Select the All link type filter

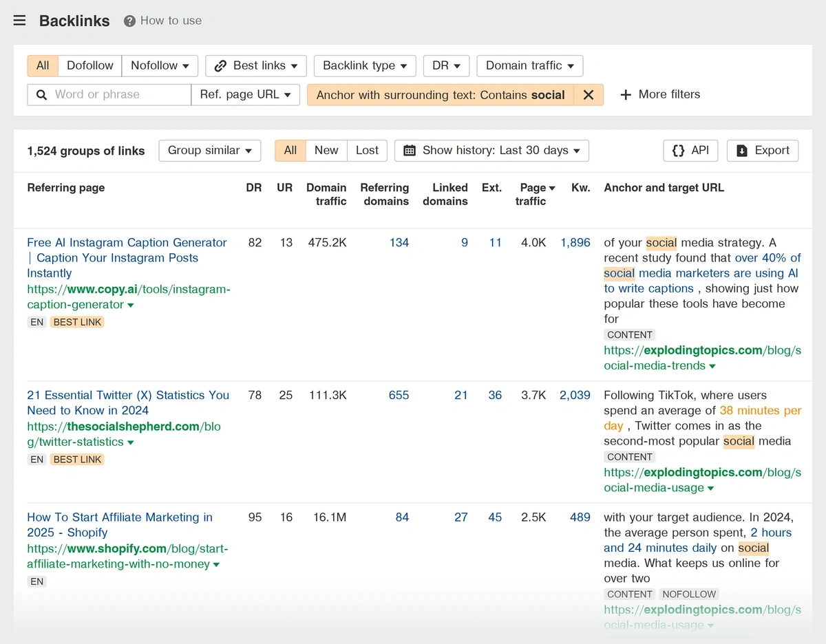43,66
